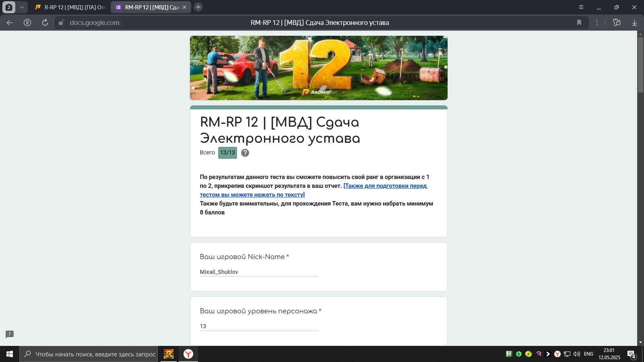Restore down the browser window
The image size is (644, 362).
617,7
